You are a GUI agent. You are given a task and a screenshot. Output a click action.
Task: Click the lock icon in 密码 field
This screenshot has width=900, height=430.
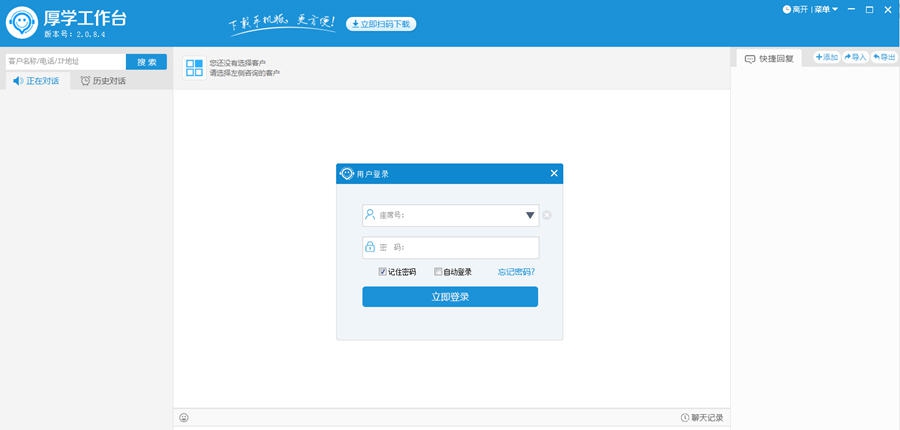pos(370,247)
